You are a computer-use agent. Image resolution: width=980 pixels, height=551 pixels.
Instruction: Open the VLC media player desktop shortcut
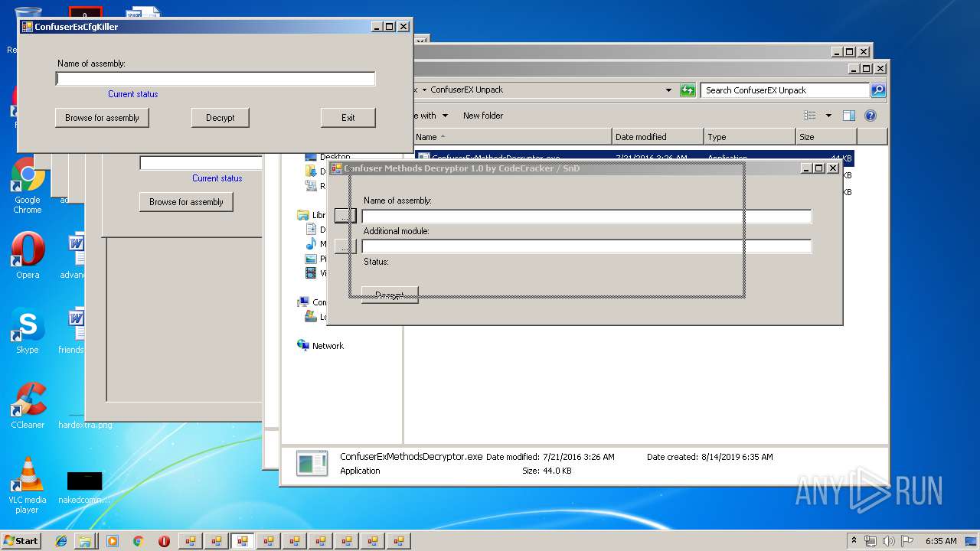click(x=28, y=485)
